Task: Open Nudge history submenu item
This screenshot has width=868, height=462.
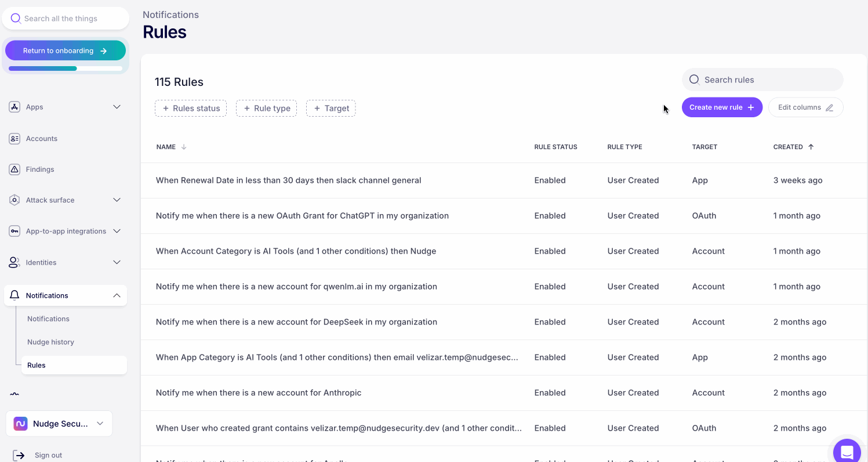Action: [50, 342]
